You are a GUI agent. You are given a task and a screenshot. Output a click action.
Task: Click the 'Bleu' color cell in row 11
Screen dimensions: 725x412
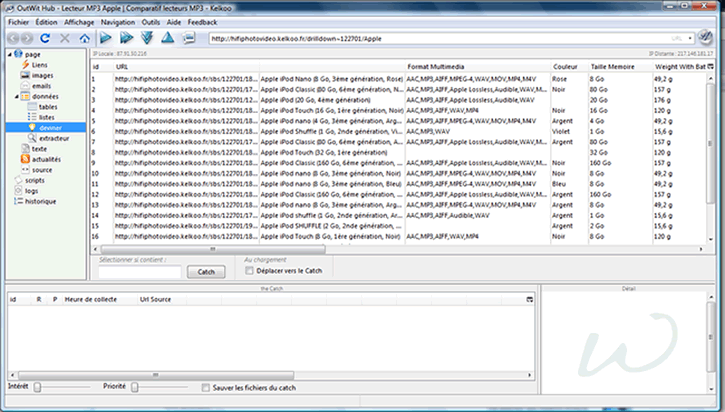click(x=559, y=184)
